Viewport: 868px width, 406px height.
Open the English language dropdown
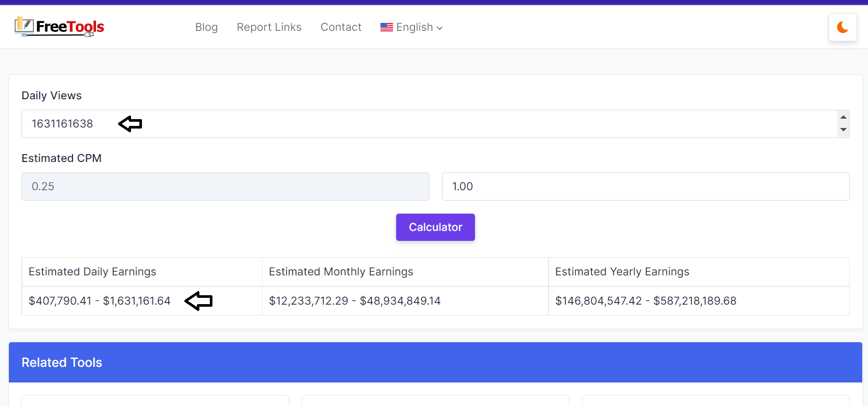[411, 27]
